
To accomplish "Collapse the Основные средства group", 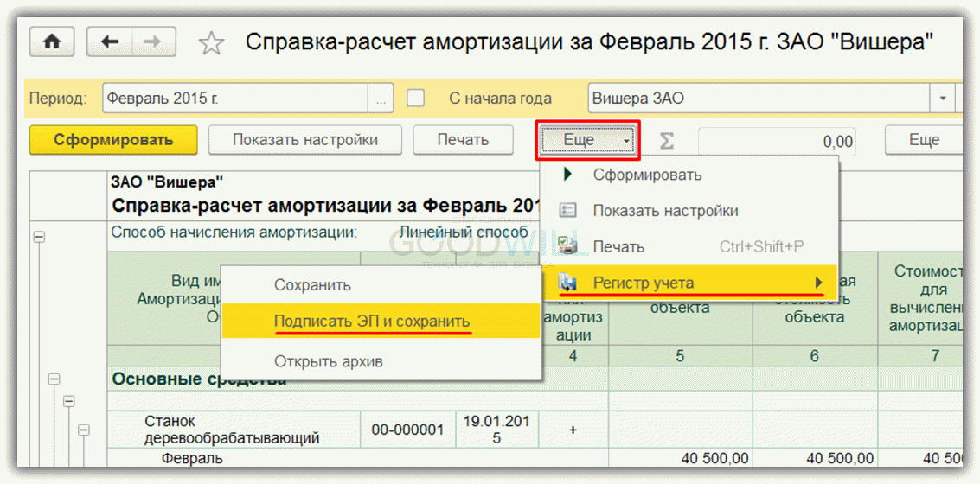I will click(x=54, y=379).
